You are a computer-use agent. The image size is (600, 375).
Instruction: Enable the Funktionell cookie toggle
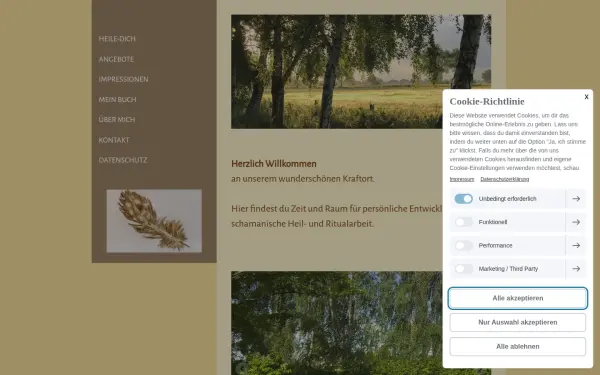[463, 222]
